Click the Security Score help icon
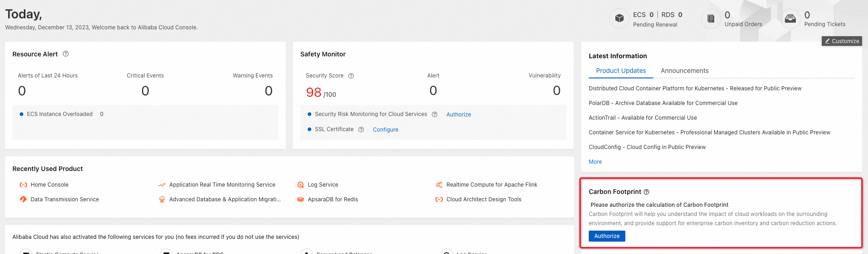This screenshot has width=868, height=254. 351,76
